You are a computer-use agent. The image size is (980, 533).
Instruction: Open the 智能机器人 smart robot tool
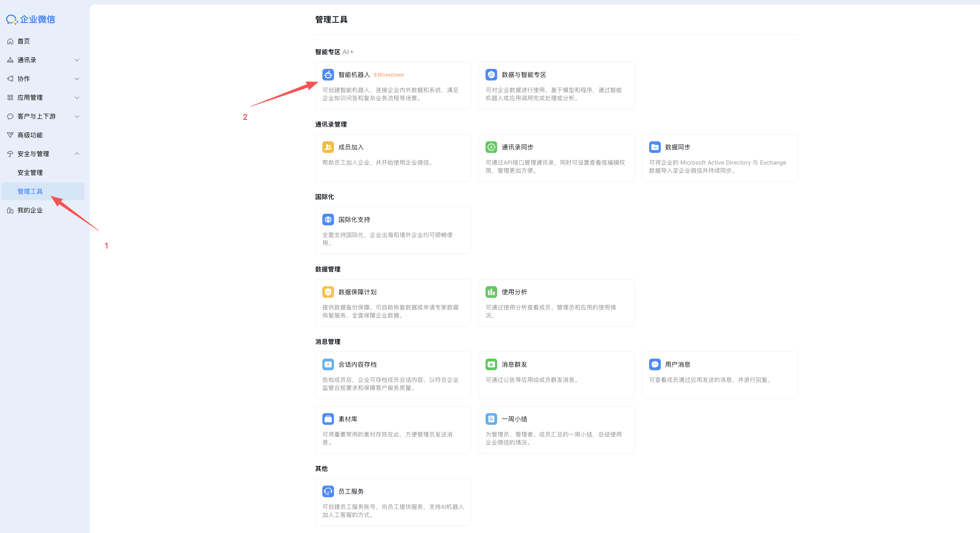pos(353,75)
